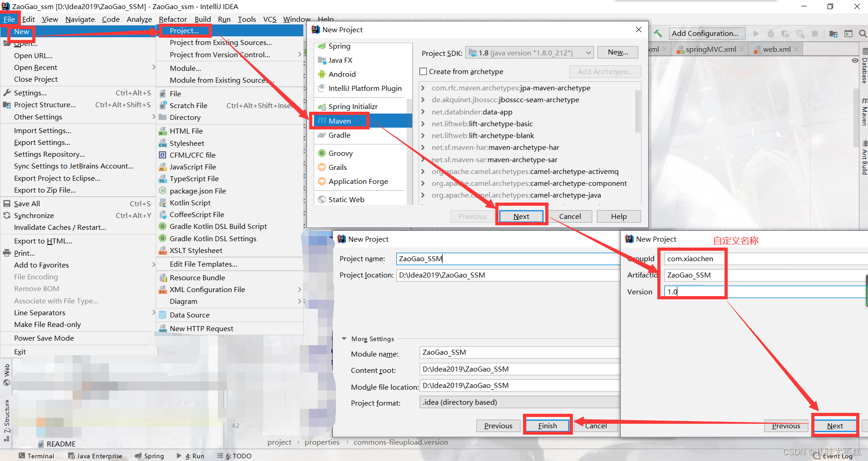Open the Event Log
868x461 pixels.
pyautogui.click(x=833, y=456)
